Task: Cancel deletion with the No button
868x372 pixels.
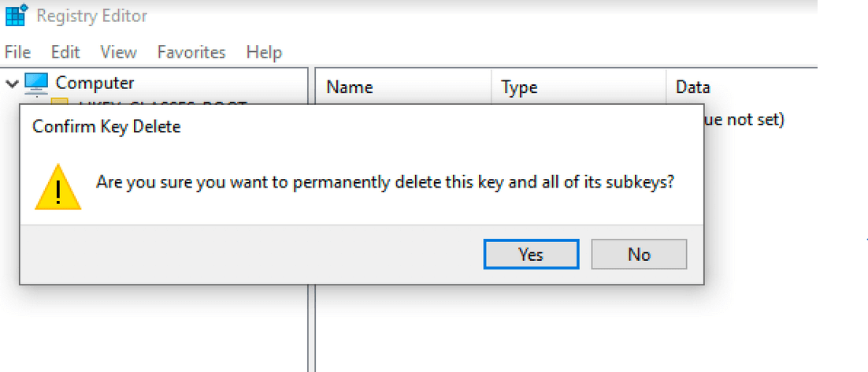Action: [639, 254]
